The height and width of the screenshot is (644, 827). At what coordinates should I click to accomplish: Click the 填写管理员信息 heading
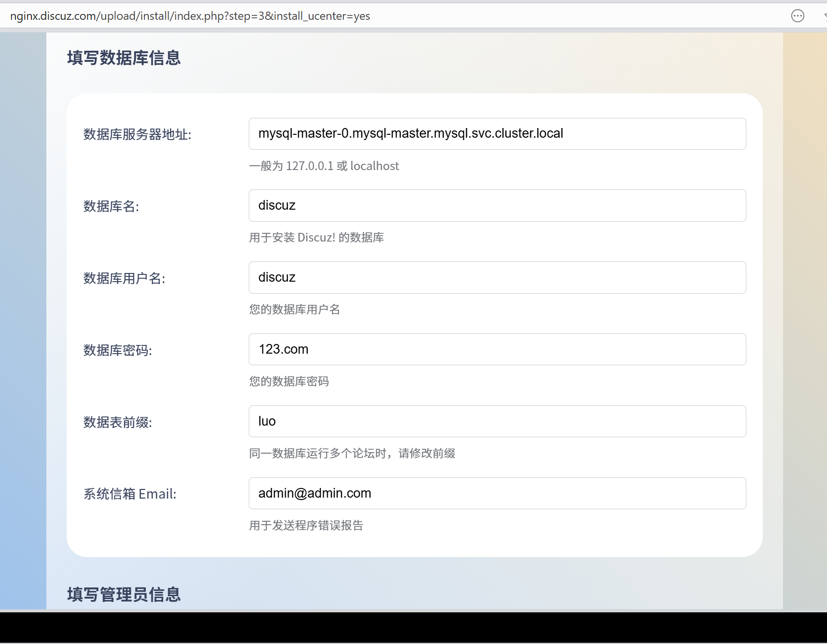pos(124,594)
